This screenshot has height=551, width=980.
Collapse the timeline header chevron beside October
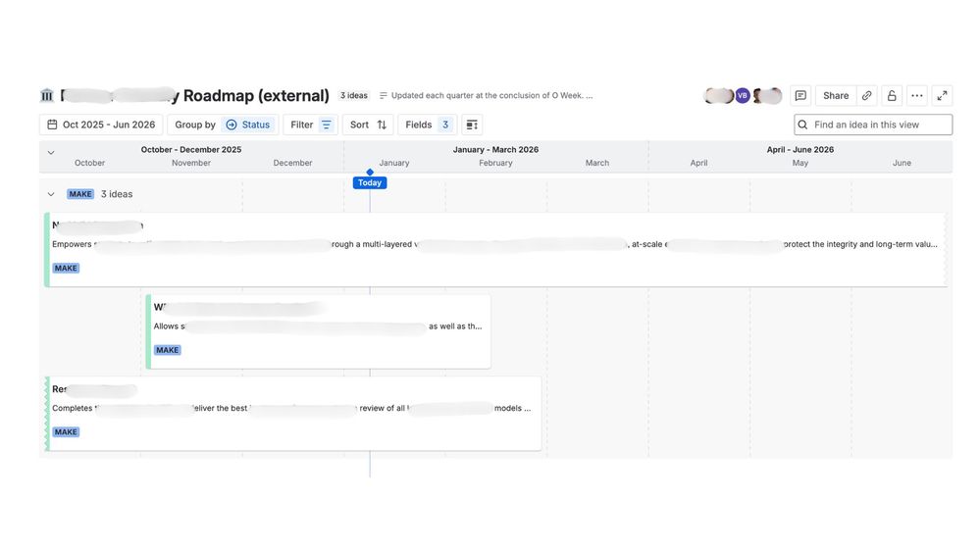[x=51, y=152]
